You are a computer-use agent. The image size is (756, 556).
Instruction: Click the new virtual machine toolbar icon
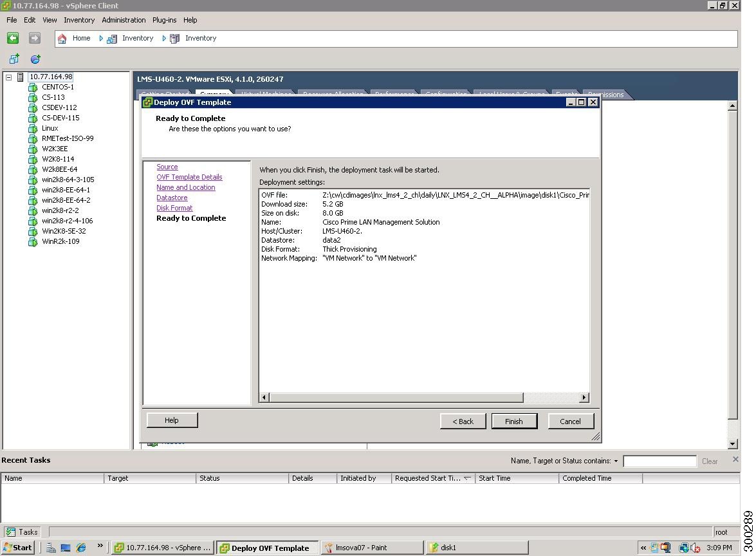(14, 59)
